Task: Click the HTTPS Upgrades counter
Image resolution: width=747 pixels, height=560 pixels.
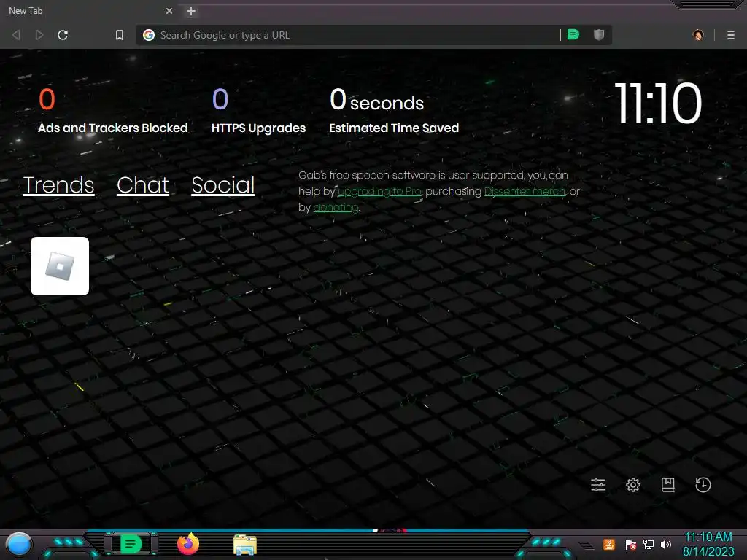Action: point(259,111)
